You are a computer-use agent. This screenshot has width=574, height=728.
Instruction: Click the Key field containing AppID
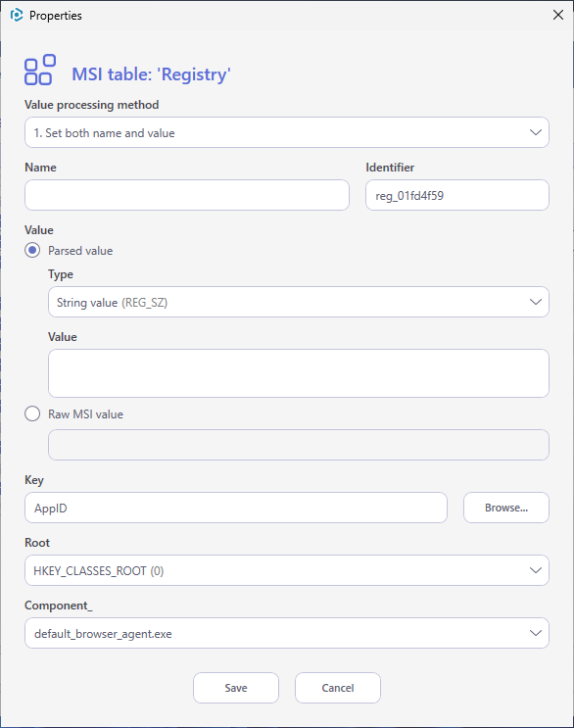236,508
